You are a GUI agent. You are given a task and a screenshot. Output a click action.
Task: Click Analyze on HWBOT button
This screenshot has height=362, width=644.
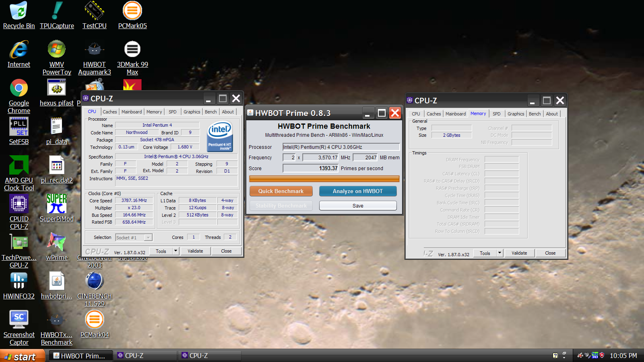pyautogui.click(x=358, y=191)
